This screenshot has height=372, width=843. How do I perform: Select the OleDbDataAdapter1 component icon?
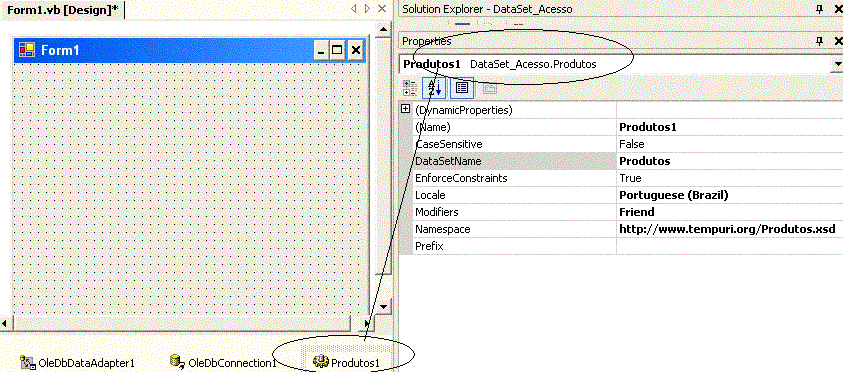click(28, 362)
